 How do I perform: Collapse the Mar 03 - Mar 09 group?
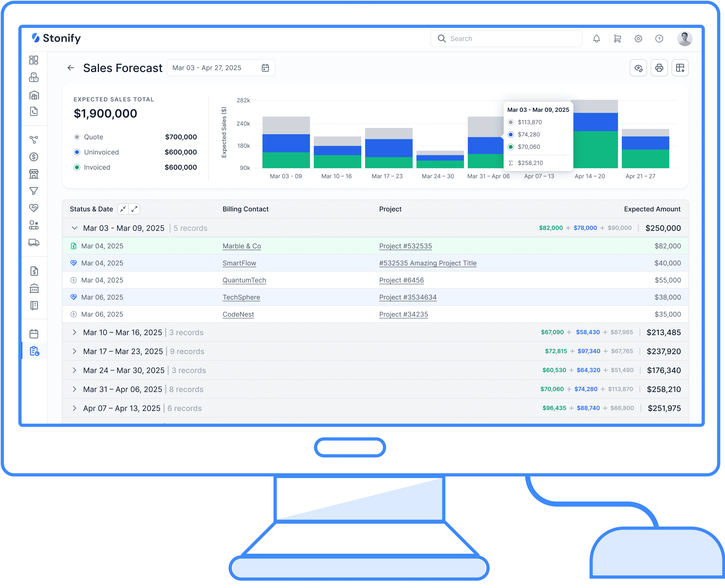pos(75,228)
